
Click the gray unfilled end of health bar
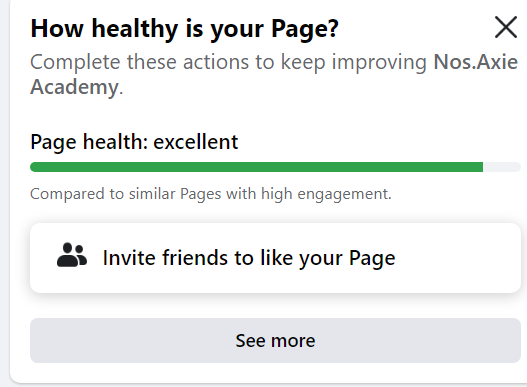[502, 167]
